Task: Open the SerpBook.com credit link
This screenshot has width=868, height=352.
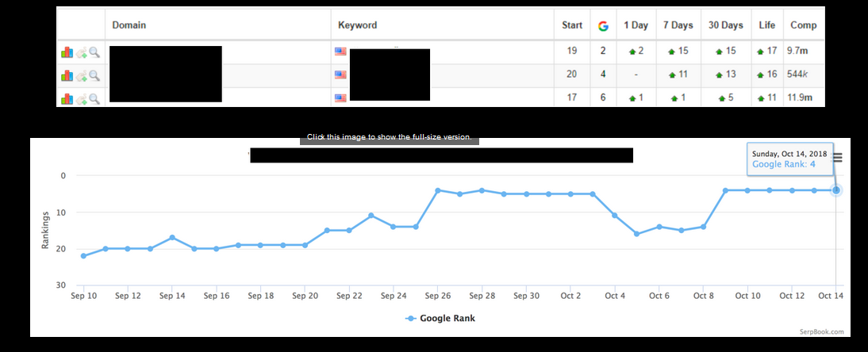Action: (x=821, y=331)
